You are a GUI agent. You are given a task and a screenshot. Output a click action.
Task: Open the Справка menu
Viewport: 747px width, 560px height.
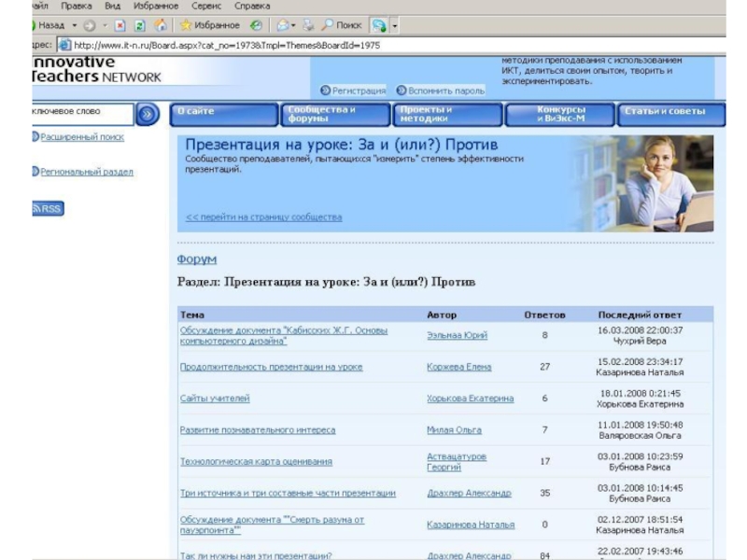click(252, 6)
